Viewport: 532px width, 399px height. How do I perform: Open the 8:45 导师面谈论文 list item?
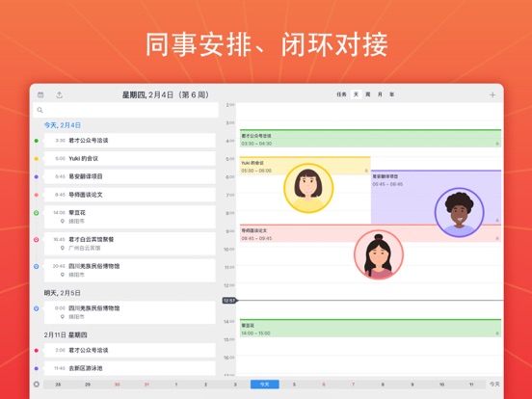(x=129, y=195)
